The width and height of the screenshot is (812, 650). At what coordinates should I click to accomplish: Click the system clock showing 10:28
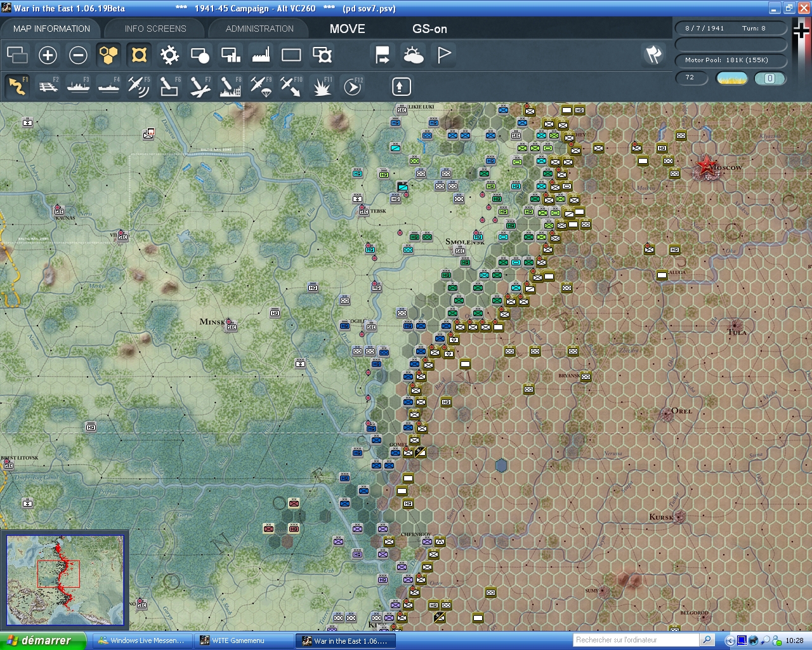click(x=794, y=640)
